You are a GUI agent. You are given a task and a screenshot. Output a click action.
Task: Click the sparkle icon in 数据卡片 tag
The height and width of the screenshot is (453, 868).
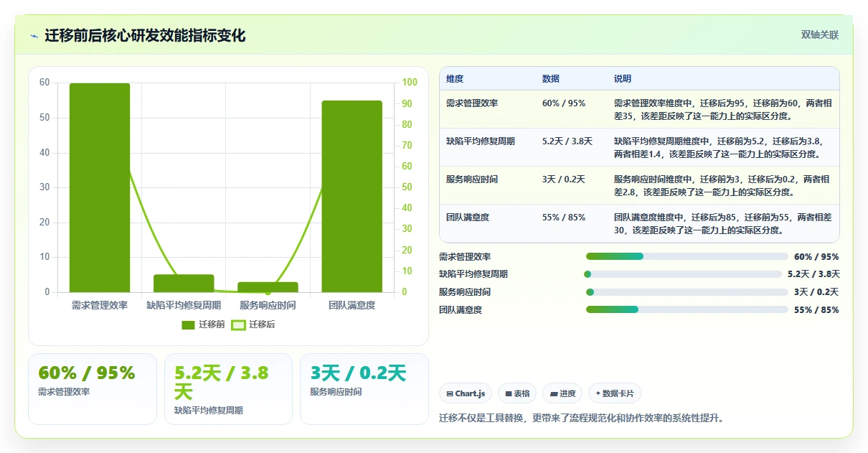click(598, 393)
